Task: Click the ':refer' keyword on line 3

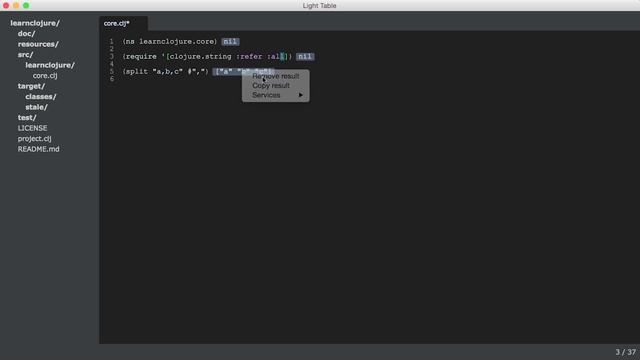Action: tap(249, 56)
